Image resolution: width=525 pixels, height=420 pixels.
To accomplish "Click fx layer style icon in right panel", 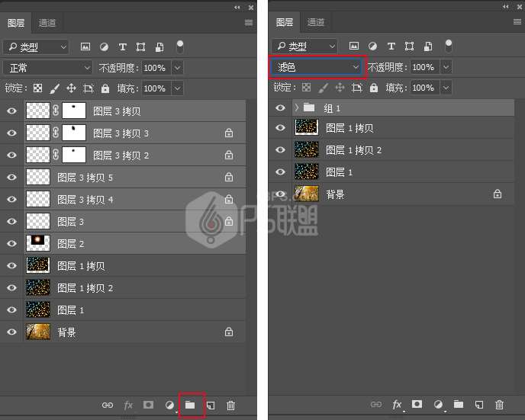I will coord(397,405).
